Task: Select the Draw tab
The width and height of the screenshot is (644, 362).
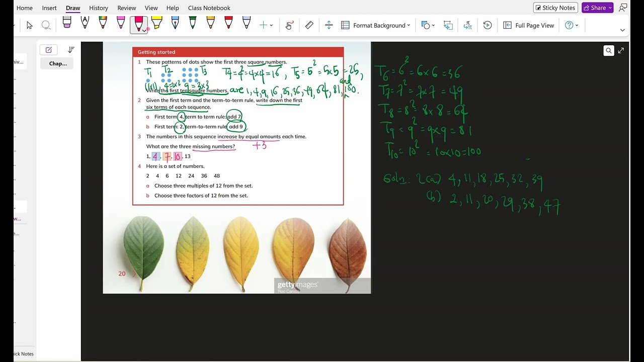Action: 73,8
